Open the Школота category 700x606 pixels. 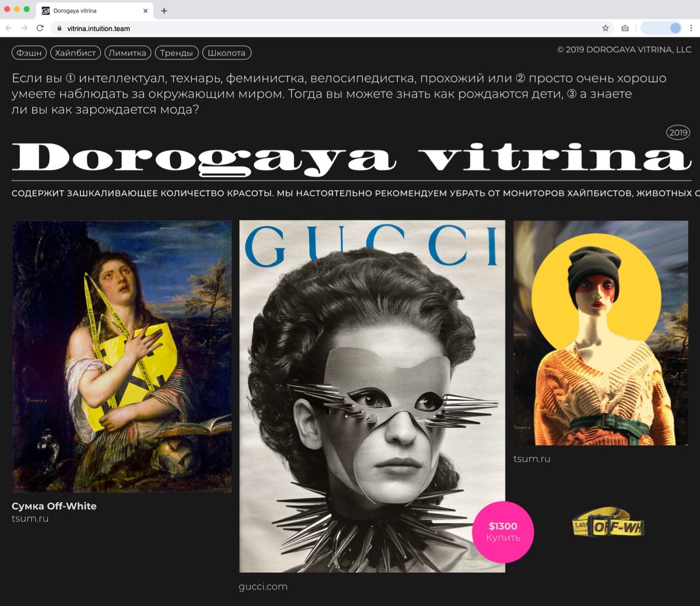click(x=227, y=53)
